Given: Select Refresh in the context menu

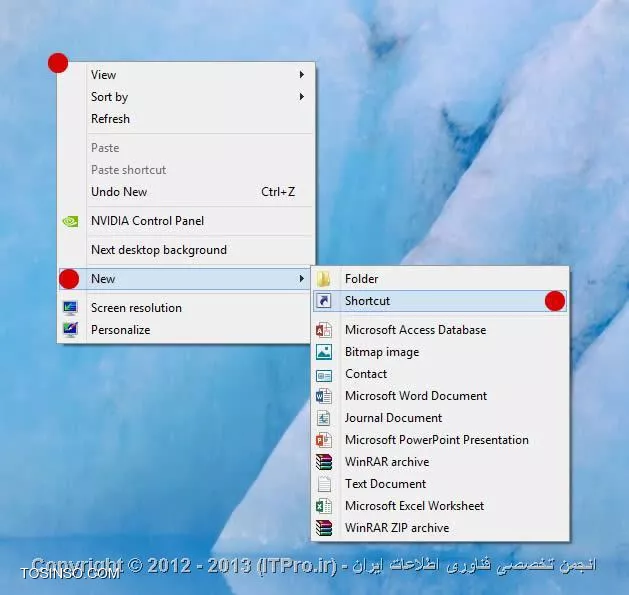Looking at the screenshot, I should click(186, 119).
